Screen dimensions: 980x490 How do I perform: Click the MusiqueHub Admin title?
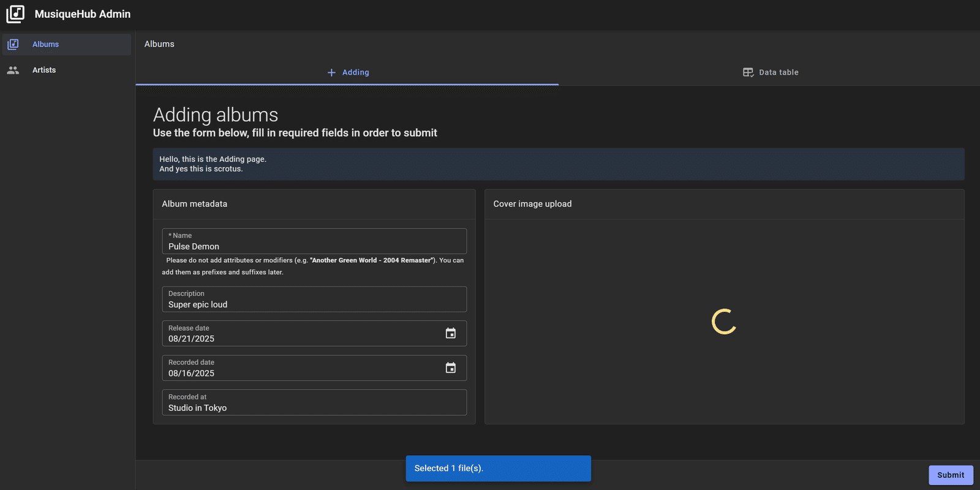click(83, 14)
